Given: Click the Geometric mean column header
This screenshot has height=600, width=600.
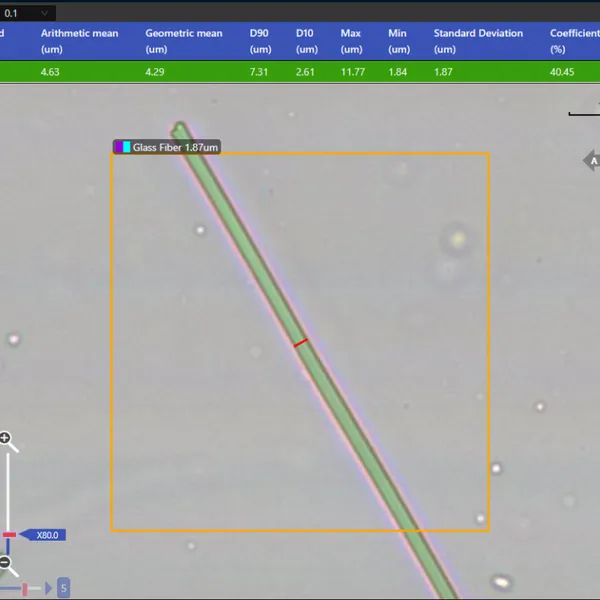Looking at the screenshot, I should pyautogui.click(x=184, y=41).
